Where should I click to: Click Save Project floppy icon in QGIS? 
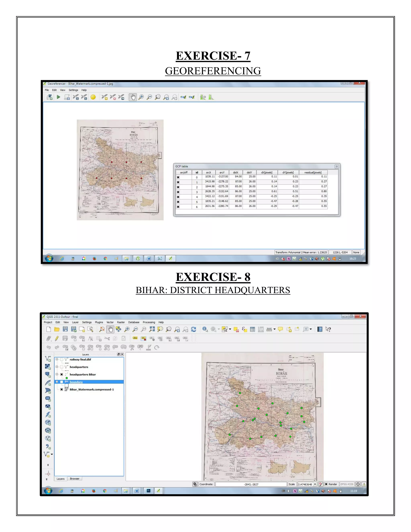pyautogui.click(x=65, y=329)
